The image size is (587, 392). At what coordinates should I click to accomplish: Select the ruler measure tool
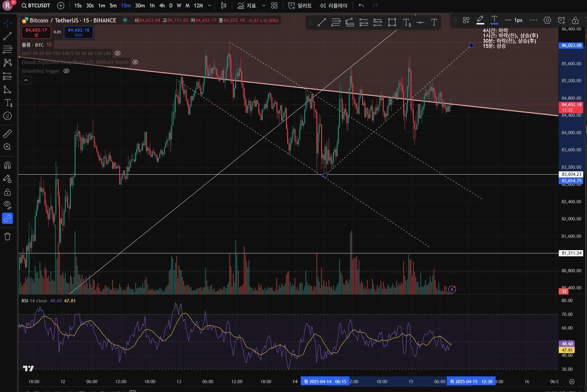click(7, 134)
